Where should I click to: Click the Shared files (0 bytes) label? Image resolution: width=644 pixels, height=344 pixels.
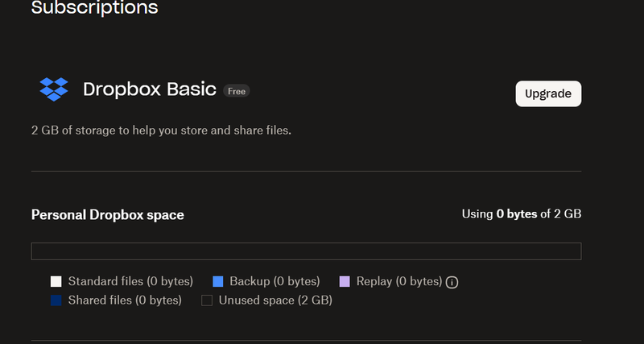[x=125, y=300]
